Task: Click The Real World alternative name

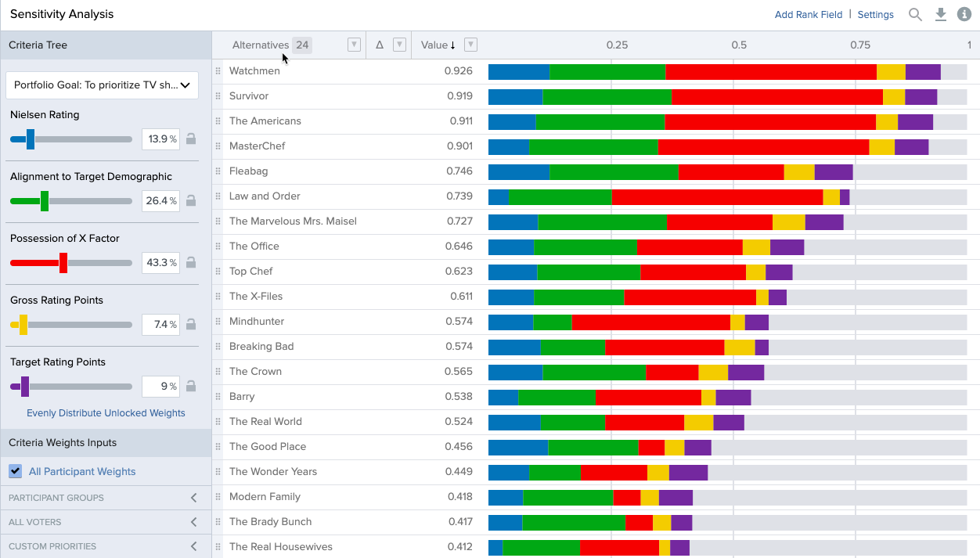Action: [265, 422]
